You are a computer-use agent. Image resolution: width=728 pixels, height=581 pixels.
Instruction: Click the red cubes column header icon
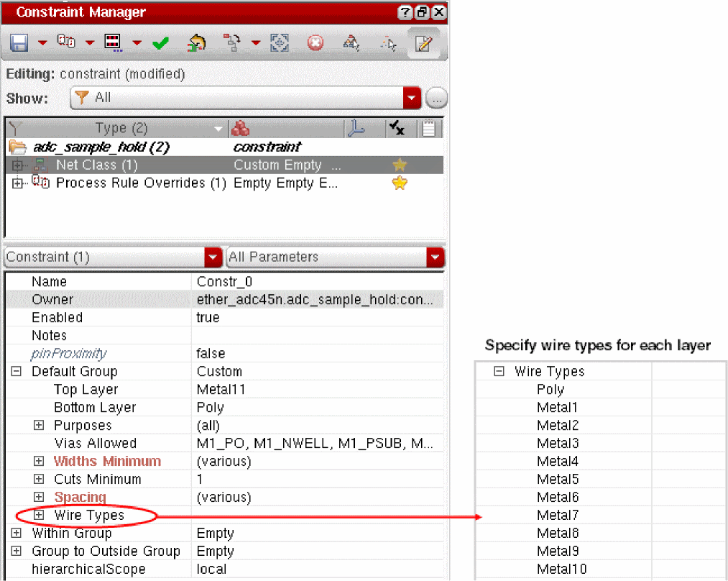point(240,128)
